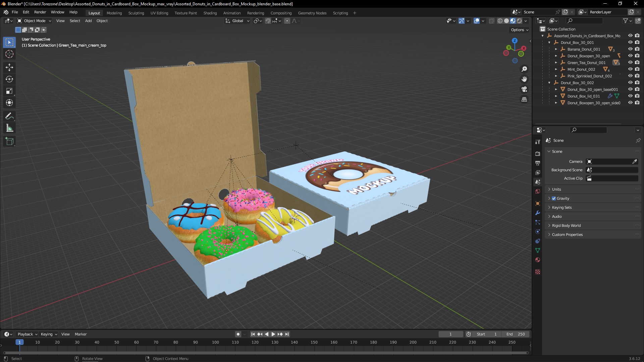Viewport: 644px width, 362px height.
Task: Collapse the Donut_Box_30_002 tree item
Action: point(549,83)
